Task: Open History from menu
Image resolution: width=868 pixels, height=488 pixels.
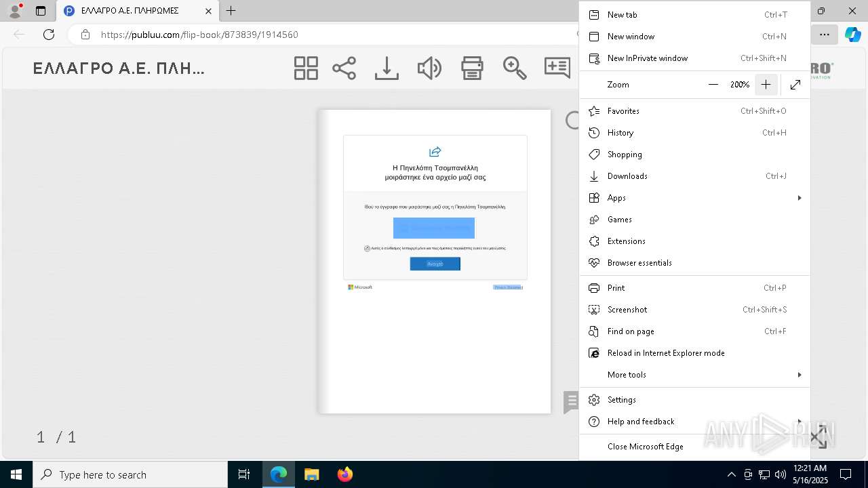Action: (x=694, y=133)
